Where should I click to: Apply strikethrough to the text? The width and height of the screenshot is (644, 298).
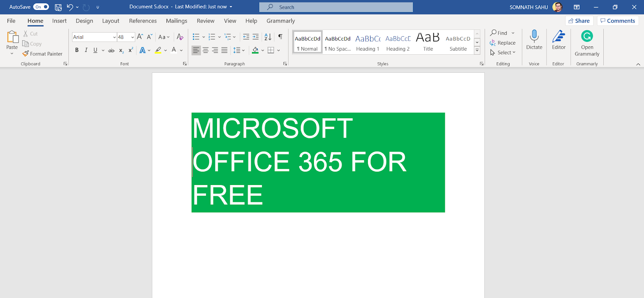coord(111,50)
